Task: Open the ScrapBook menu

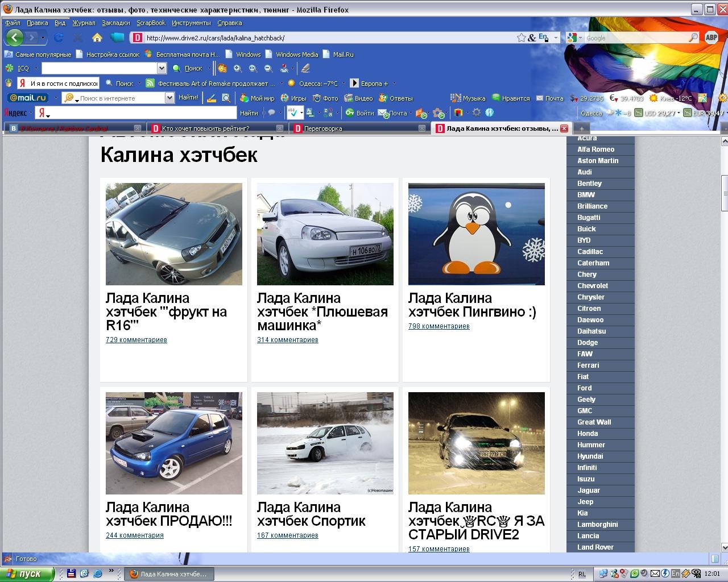Action: click(x=151, y=23)
